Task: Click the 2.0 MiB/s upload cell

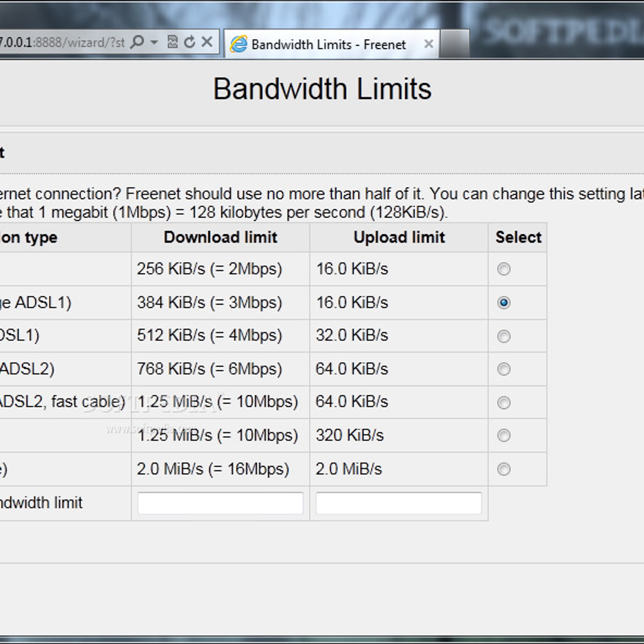Action: pos(399,469)
